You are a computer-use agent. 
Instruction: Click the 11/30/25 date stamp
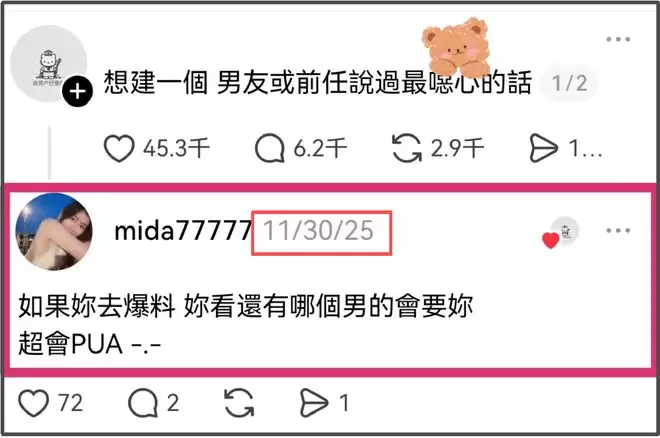[x=319, y=231]
